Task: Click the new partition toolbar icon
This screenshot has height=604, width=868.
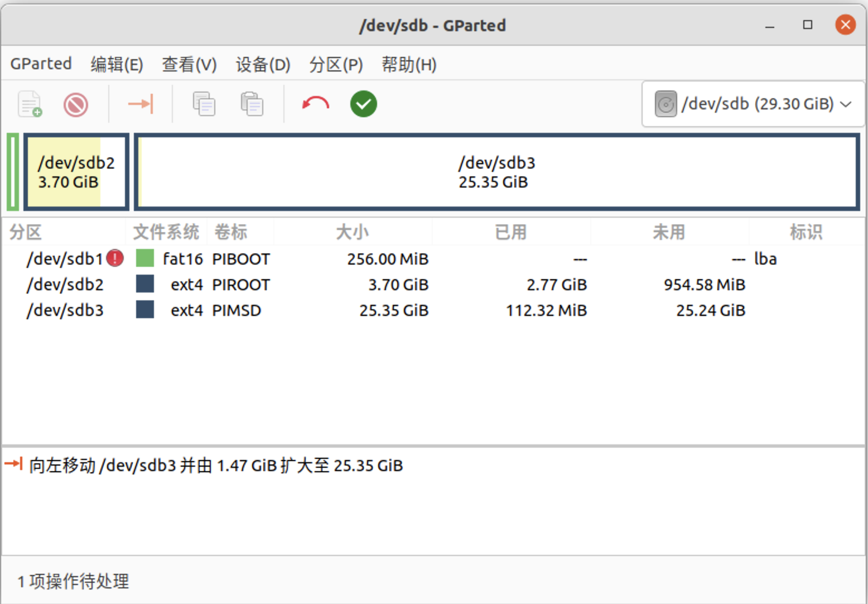Action: 30,104
